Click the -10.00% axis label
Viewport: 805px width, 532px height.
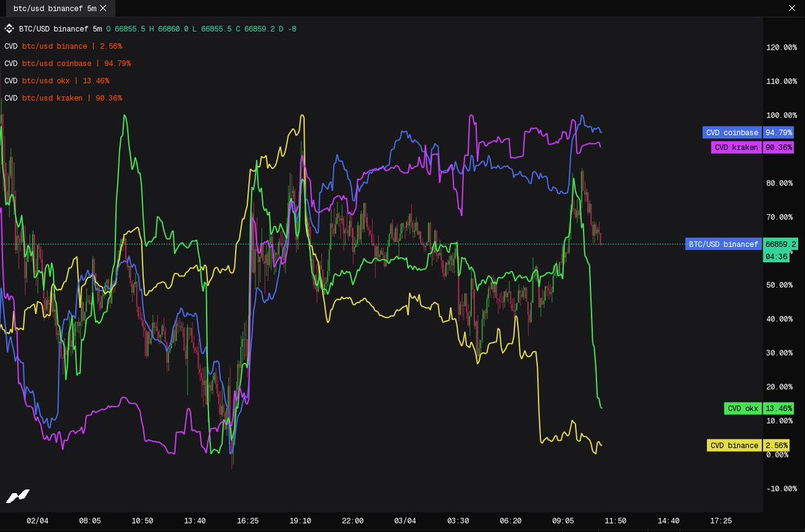[781, 488]
